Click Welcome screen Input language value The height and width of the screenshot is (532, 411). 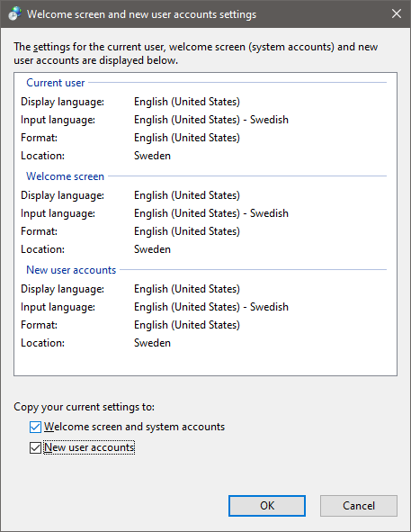[211, 213]
